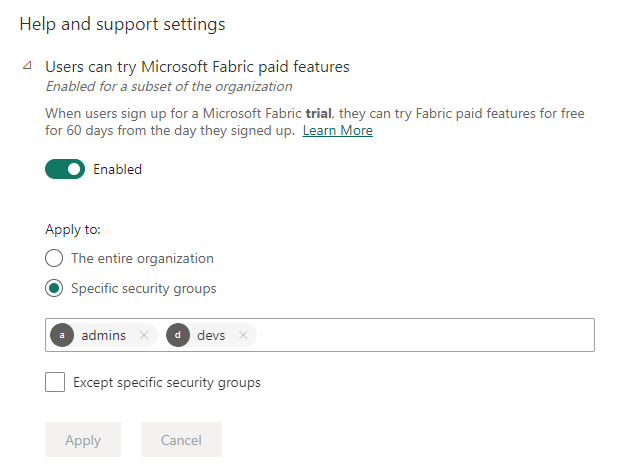Image resolution: width=631 pixels, height=470 pixels.
Task: Click the admins chip label text
Action: pos(104,335)
